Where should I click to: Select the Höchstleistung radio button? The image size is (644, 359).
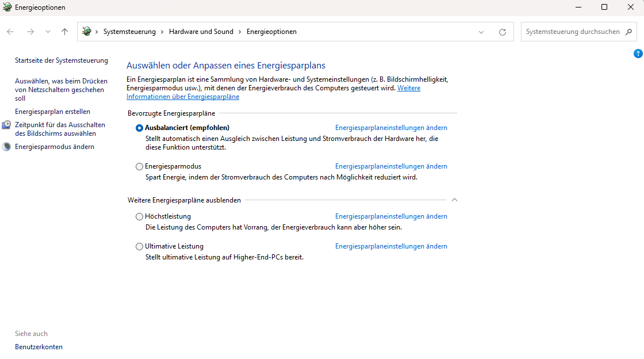[139, 216]
